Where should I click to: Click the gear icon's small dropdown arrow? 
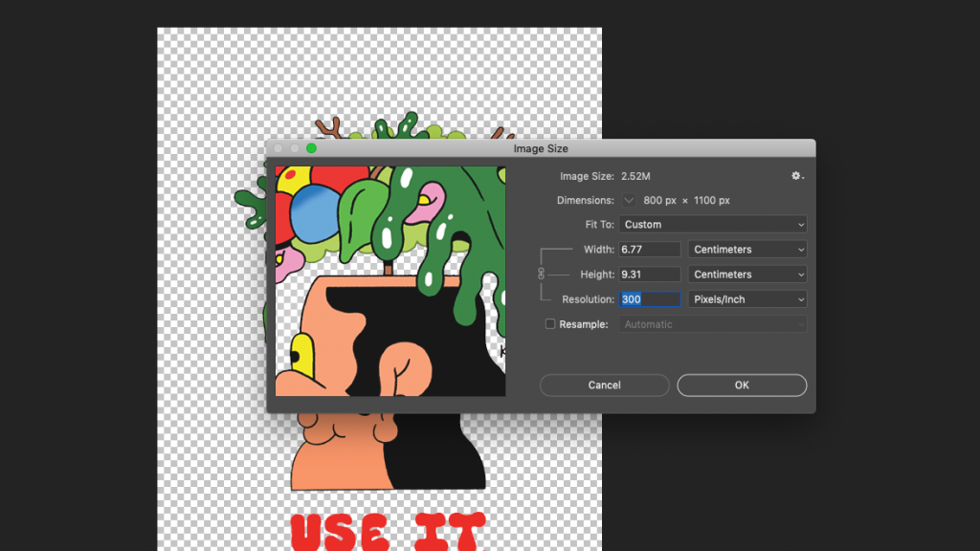click(x=804, y=178)
